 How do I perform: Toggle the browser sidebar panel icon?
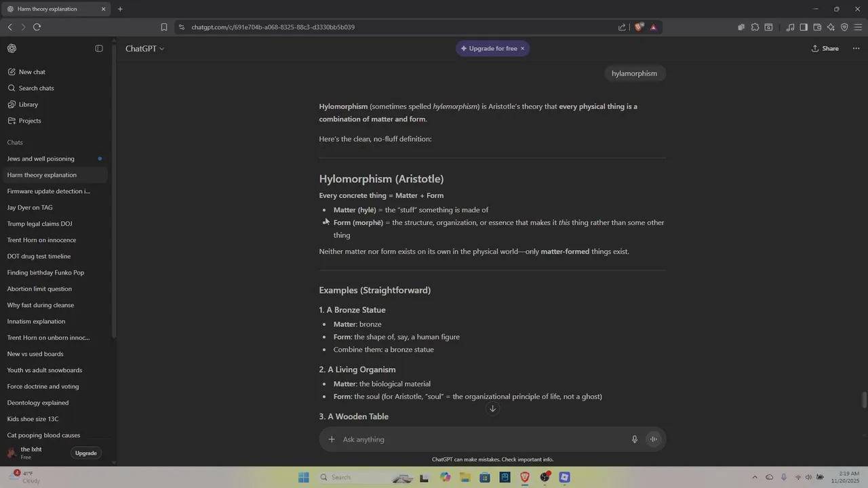(x=804, y=27)
